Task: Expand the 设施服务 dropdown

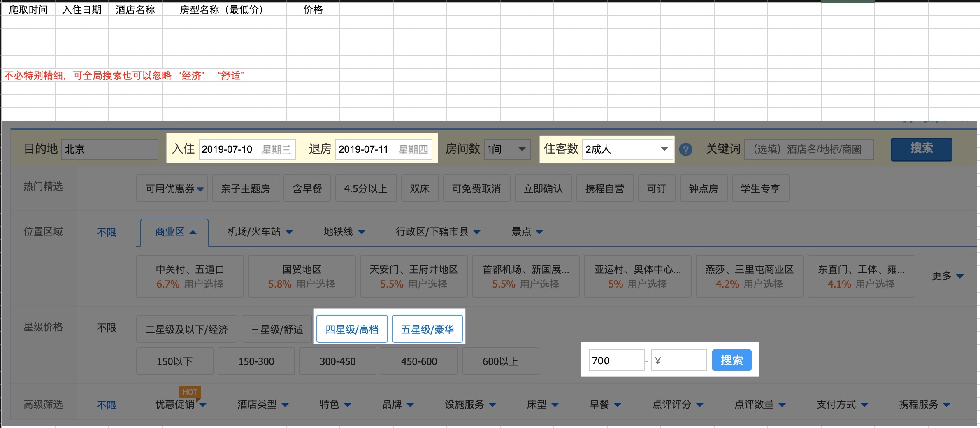Action: click(x=470, y=404)
